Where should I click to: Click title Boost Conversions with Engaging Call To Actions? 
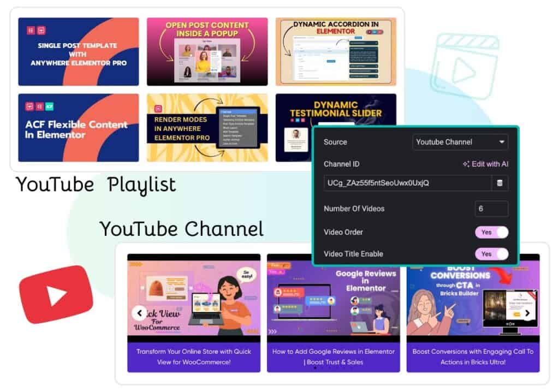473,357
